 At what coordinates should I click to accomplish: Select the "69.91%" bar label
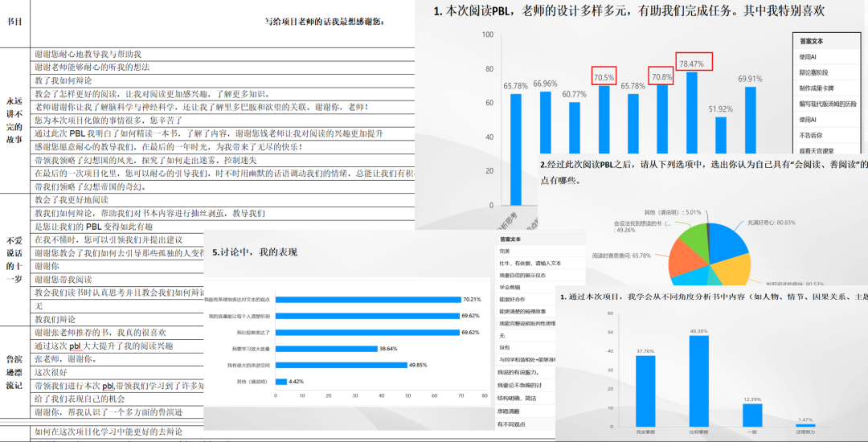[750, 79]
